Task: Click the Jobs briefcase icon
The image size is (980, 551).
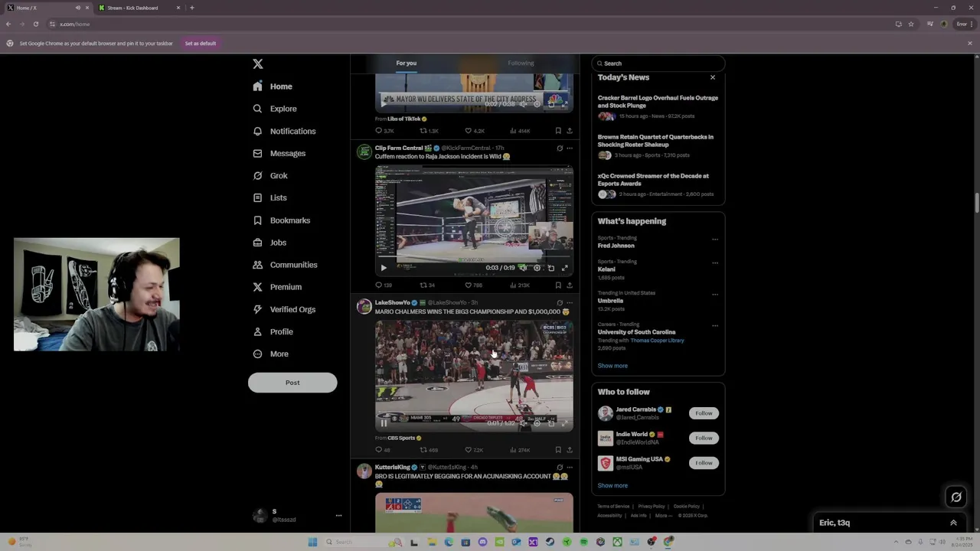Action: pos(257,243)
